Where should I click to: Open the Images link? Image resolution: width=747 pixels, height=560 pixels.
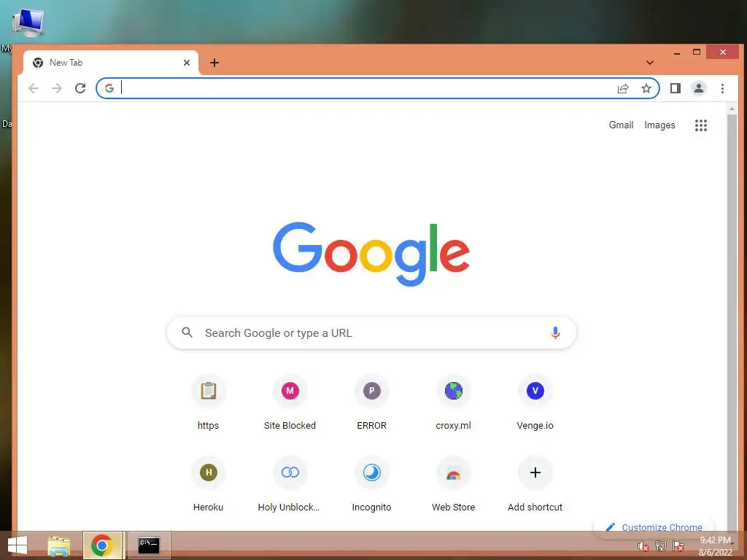pyautogui.click(x=659, y=125)
